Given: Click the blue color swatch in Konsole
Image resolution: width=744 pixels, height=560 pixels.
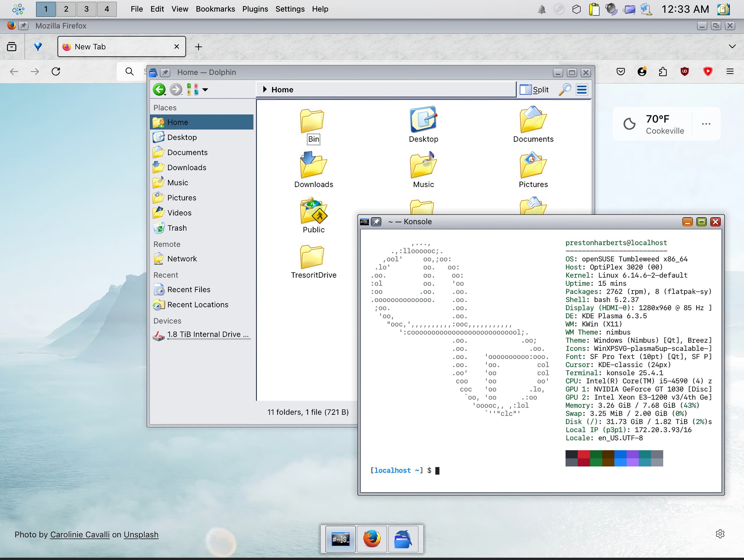Looking at the screenshot, I should pos(620,458).
